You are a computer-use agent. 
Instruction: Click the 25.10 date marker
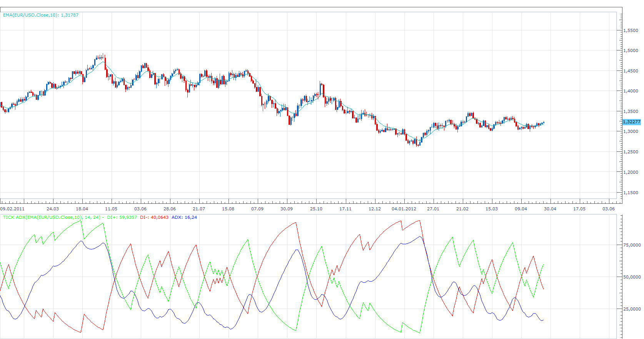tap(316, 209)
